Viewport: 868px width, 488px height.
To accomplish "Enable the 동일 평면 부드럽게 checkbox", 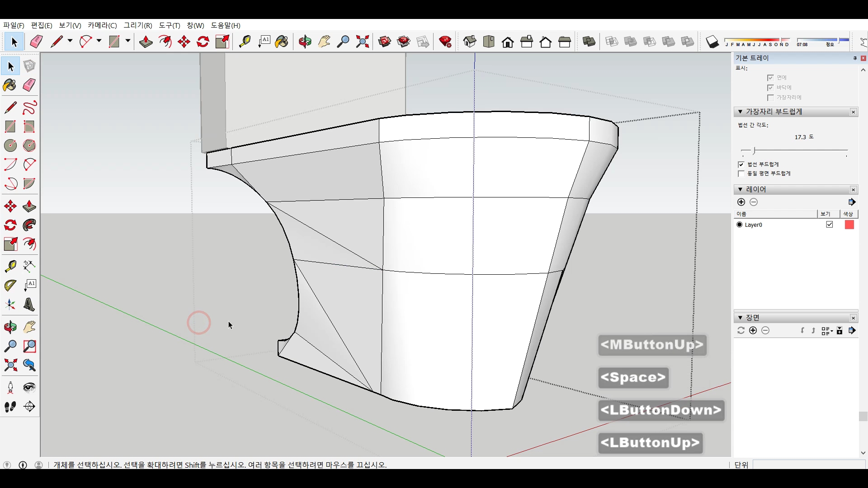I will [741, 174].
